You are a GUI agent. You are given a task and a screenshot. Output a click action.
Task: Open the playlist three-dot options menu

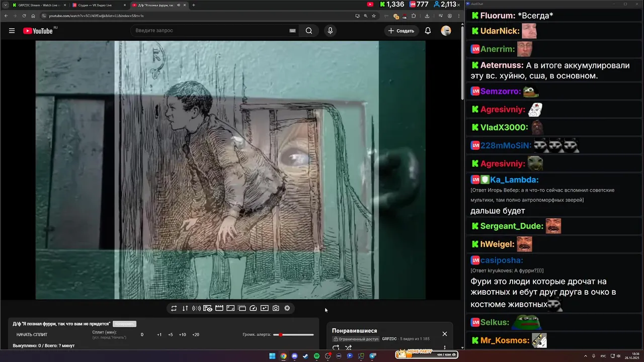tap(444, 347)
